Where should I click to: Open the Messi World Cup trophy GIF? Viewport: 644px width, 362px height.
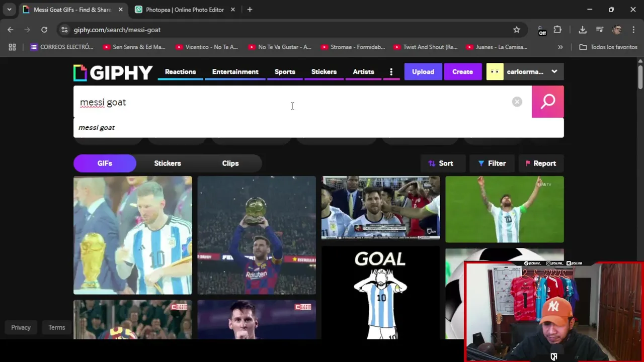tap(133, 235)
